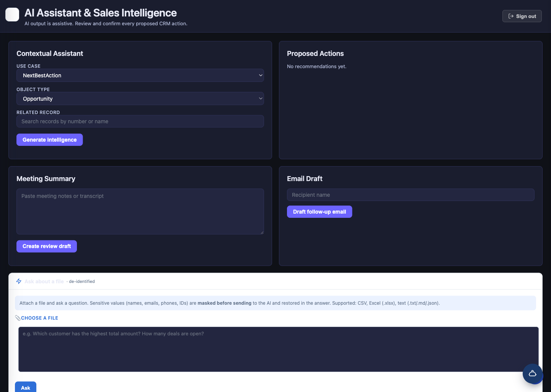
Task: Click the Email Draft heading
Action: [305, 179]
